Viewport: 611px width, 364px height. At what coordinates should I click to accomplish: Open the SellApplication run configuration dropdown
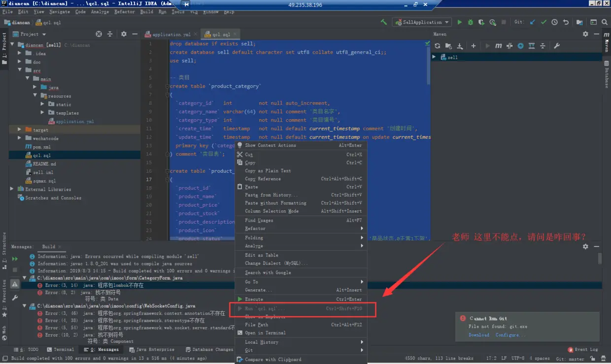(x=422, y=22)
